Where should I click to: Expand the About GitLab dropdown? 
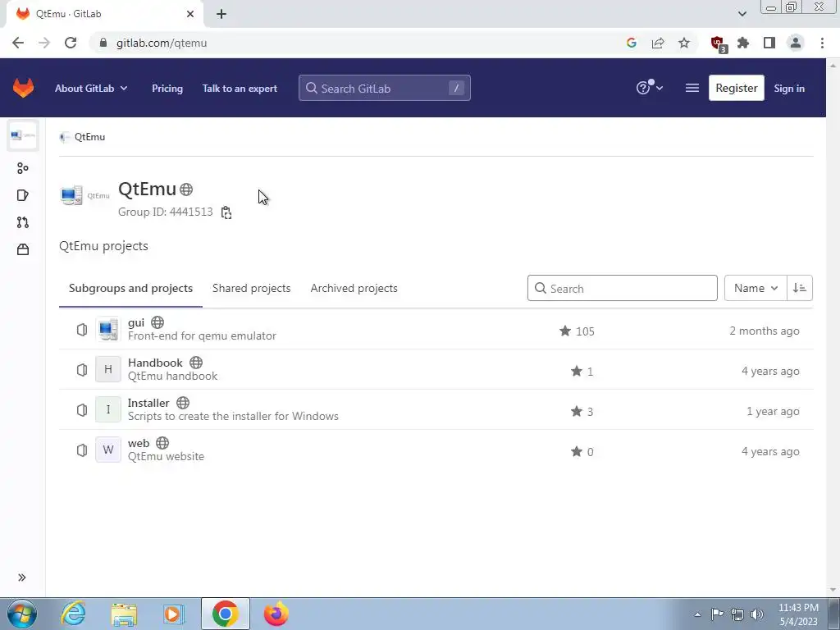[91, 89]
